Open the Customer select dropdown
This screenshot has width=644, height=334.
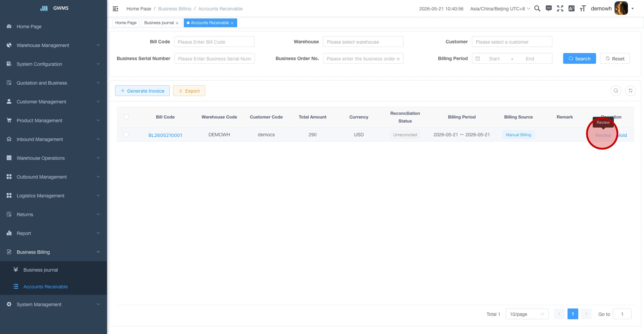512,42
